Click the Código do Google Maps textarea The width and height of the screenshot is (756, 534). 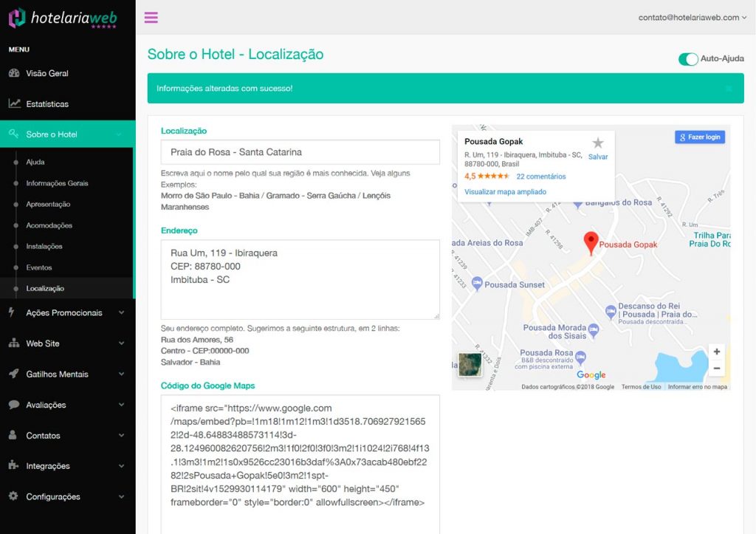pos(300,465)
